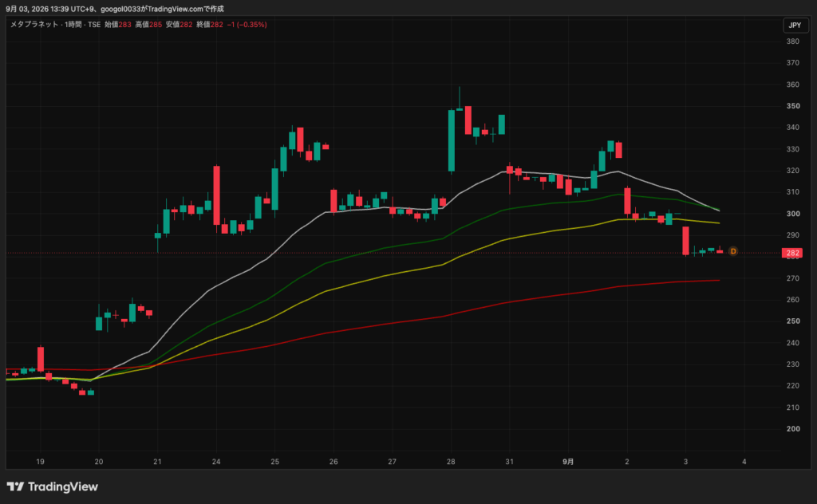Open the JPY currency selector
The image size is (817, 504).
(795, 25)
